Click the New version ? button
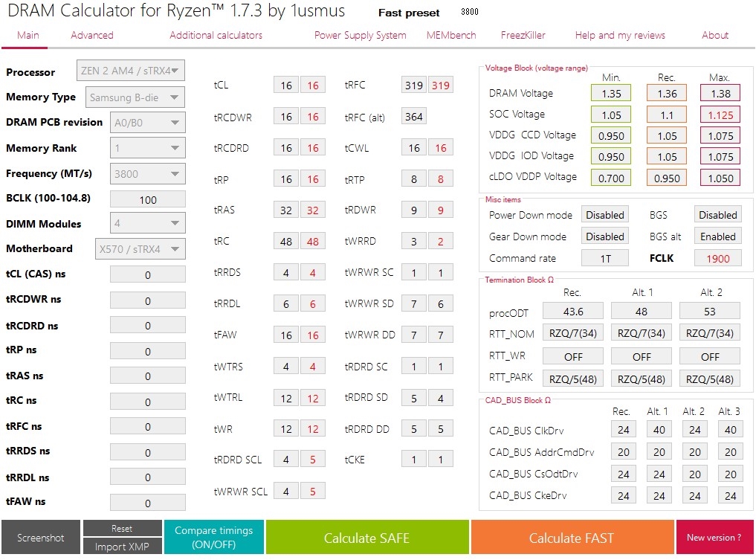The width and height of the screenshot is (756, 560). click(x=714, y=538)
